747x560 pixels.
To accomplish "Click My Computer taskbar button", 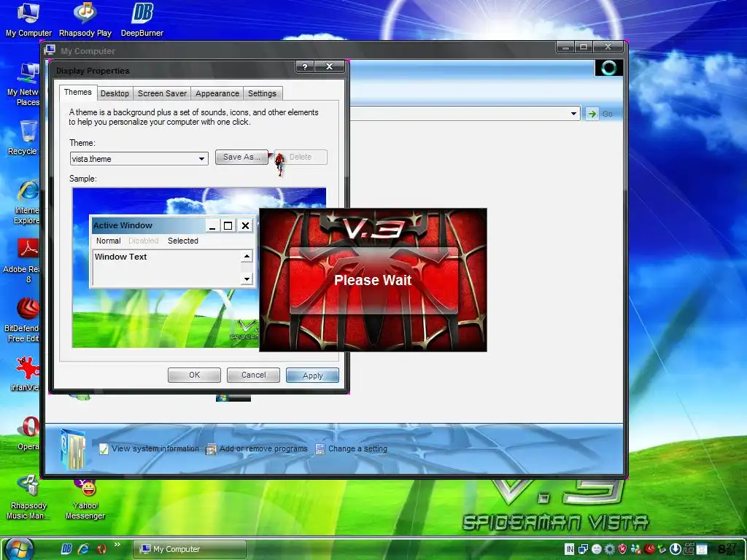I will point(189,549).
